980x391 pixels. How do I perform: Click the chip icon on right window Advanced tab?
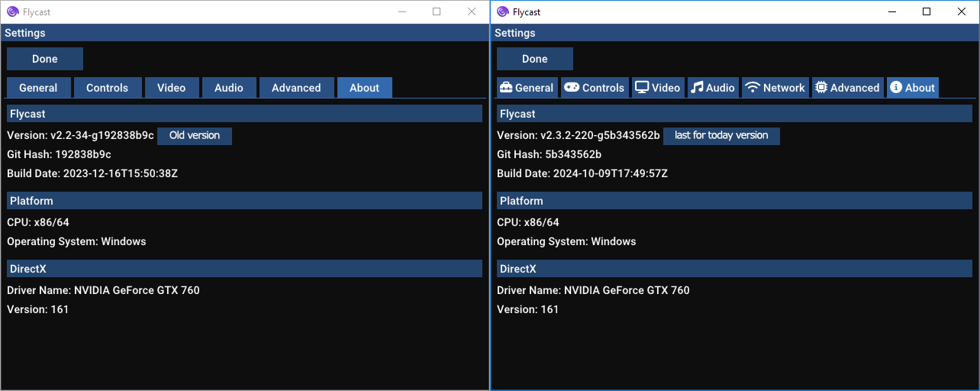pos(821,88)
